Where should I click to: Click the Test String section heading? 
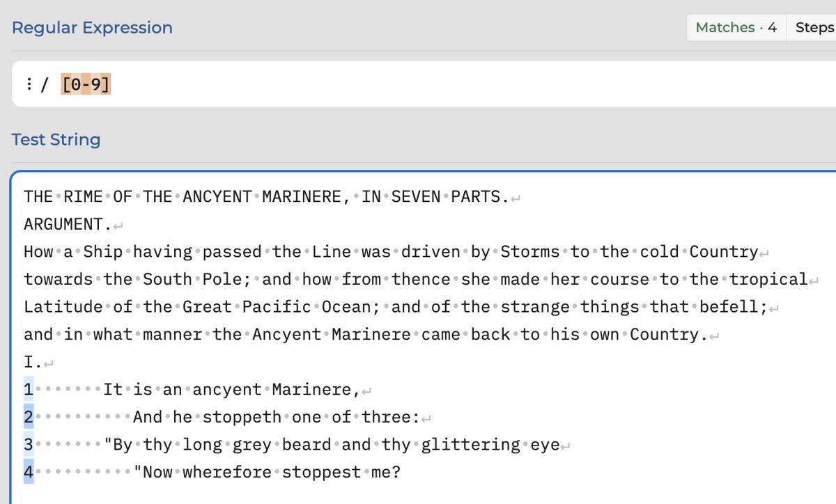click(56, 139)
